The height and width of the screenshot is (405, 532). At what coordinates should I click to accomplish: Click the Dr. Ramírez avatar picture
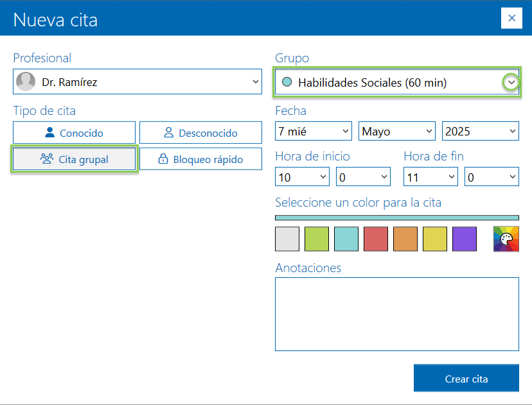(24, 82)
